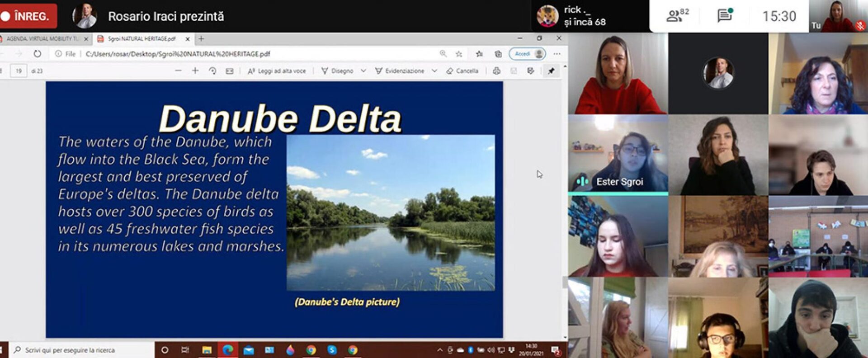Image resolution: width=868 pixels, height=358 pixels.
Task: Print the PDF document
Action: click(x=496, y=71)
